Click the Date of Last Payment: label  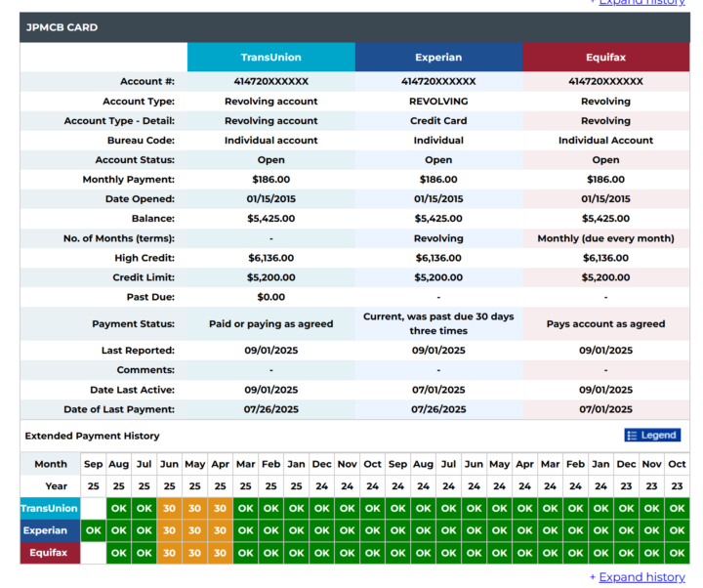tap(119, 409)
